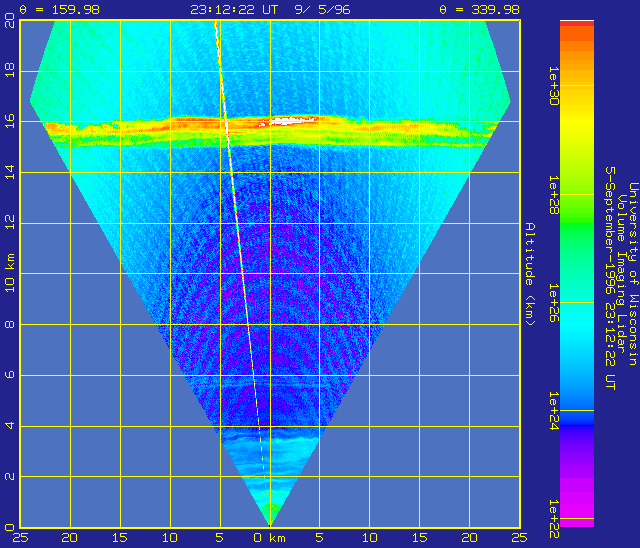Click the 23:12:22 UT time header
The height and width of the screenshot is (548, 640).
[x=234, y=9]
